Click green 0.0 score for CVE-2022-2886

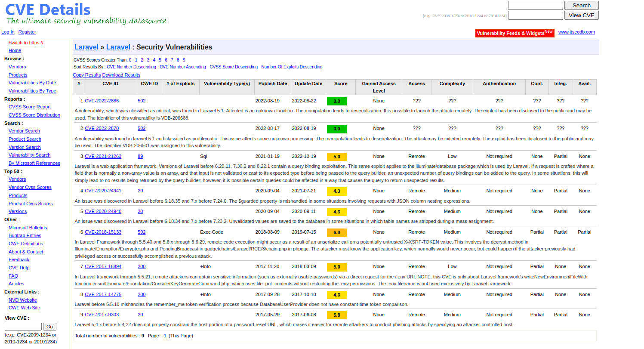click(x=337, y=101)
